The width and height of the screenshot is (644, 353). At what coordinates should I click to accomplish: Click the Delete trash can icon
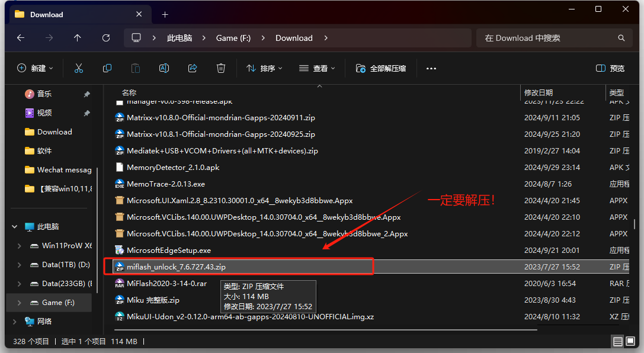221,68
